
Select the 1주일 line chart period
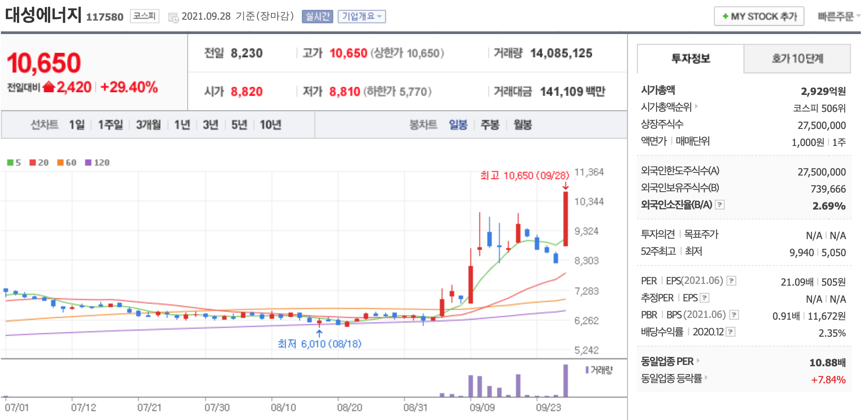click(x=111, y=124)
